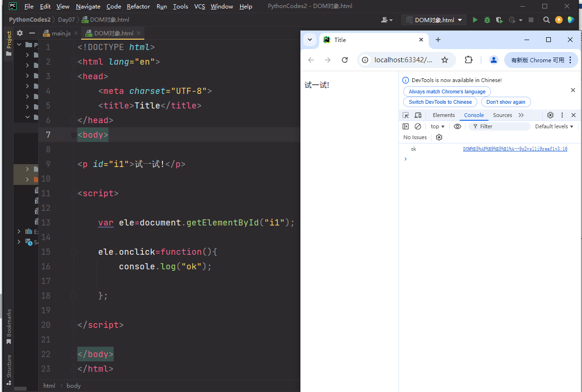This screenshot has width=582, height=392.
Task: Open a new Chrome tab with plus
Action: 438,40
